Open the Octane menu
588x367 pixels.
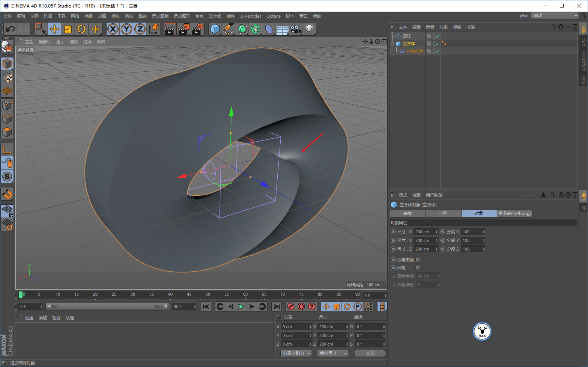[274, 16]
